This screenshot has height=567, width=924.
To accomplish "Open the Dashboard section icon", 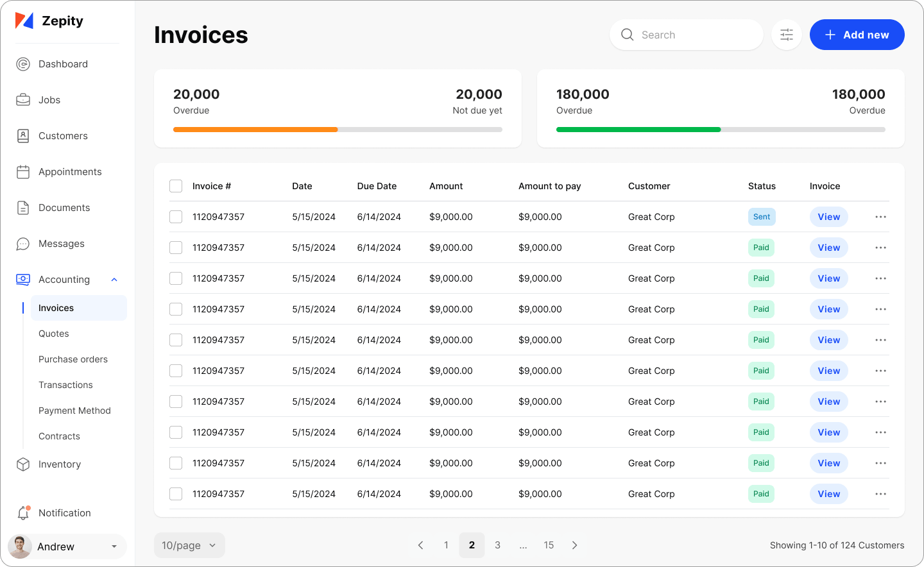I will click(x=23, y=63).
